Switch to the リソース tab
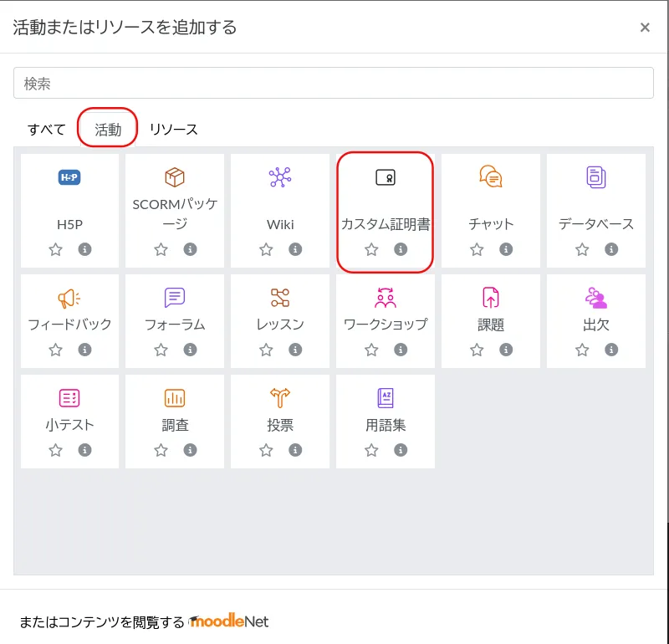The width and height of the screenshot is (669, 644). tap(173, 129)
